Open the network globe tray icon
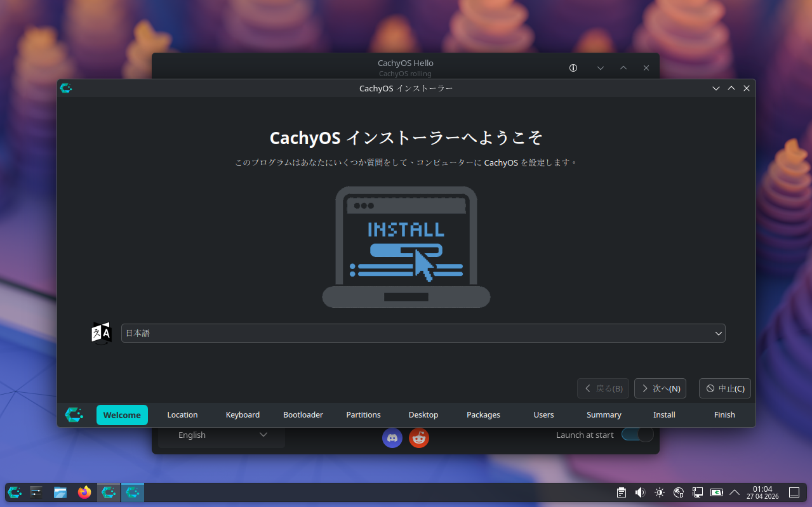 [x=678, y=492]
